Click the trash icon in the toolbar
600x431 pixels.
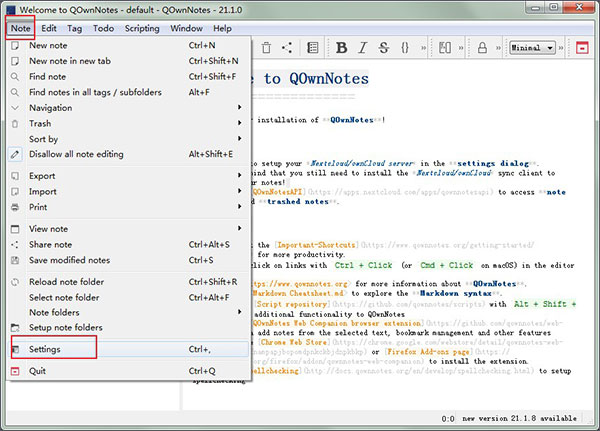pos(268,47)
